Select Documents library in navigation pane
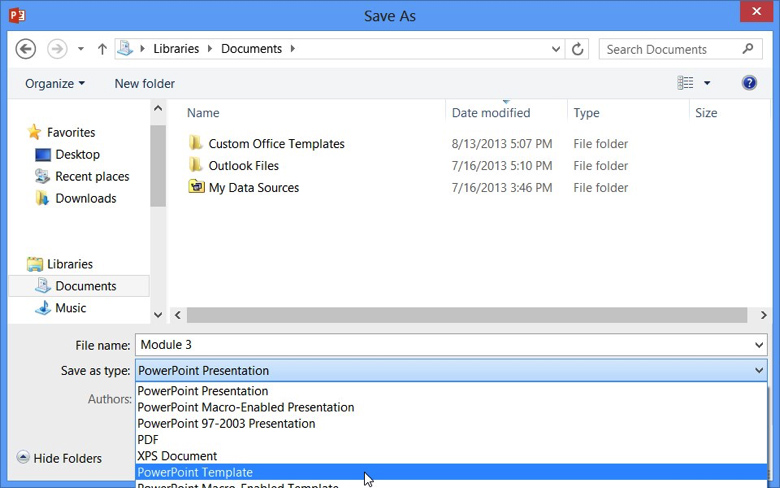This screenshot has height=488, width=780. pyautogui.click(x=86, y=286)
